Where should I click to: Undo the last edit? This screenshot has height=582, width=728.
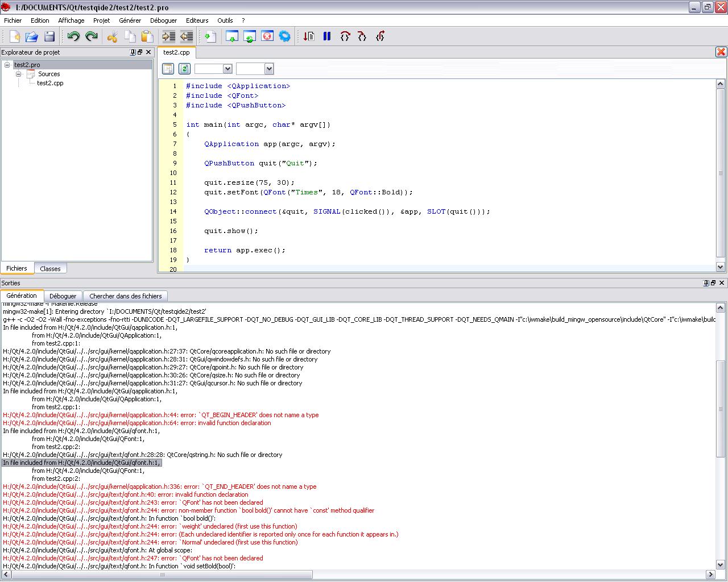(73, 36)
